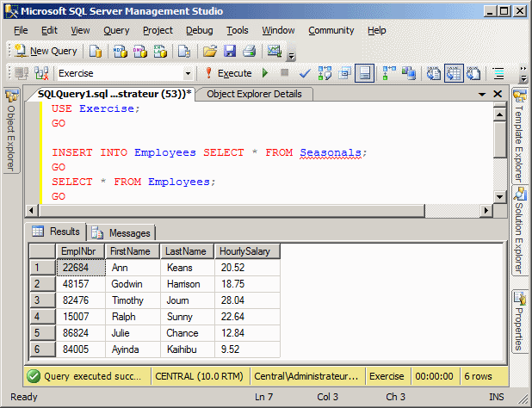Viewport: 532px width, 408px height.
Task: Design the query in the editor icon
Action: pyautogui.click(x=344, y=73)
